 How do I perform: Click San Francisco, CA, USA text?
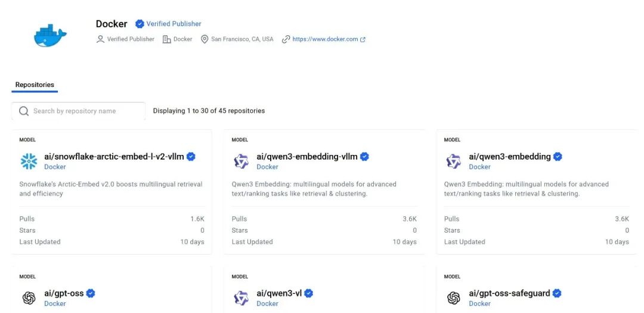click(x=242, y=39)
